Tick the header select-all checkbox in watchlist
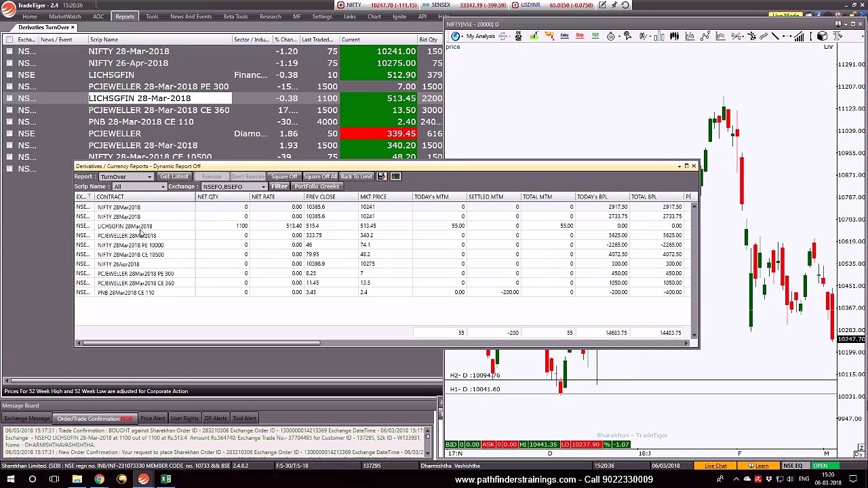Image resolution: width=868 pixels, height=488 pixels. (9, 39)
